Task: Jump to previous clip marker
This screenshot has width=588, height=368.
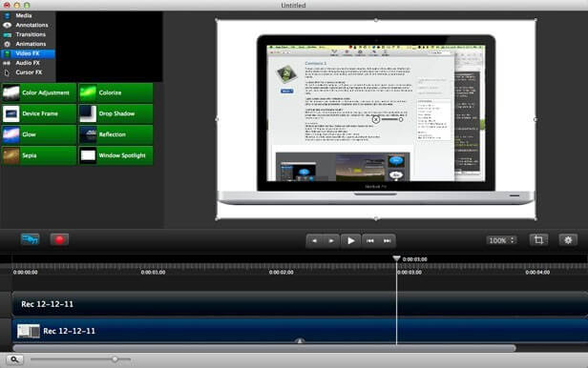Action: [x=370, y=240]
